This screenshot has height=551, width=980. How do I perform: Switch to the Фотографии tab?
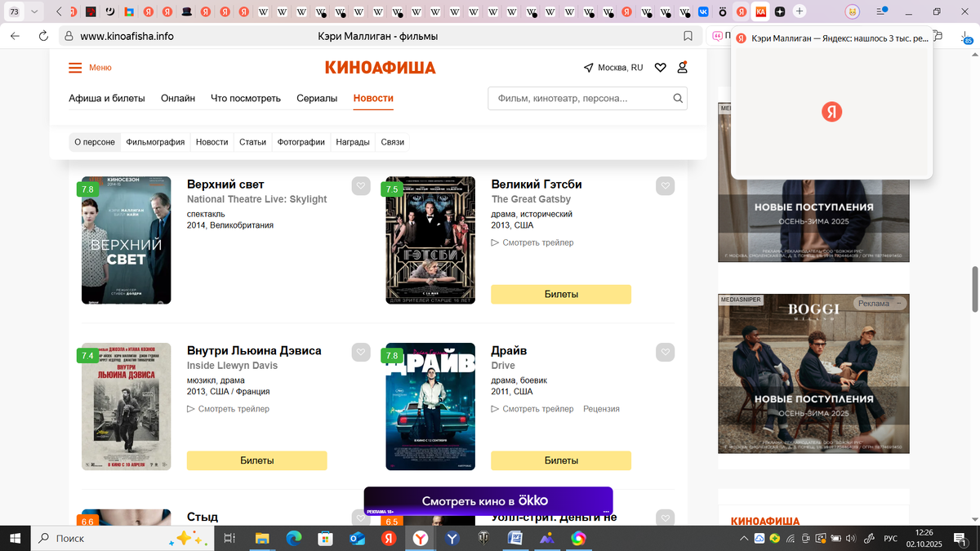tap(301, 142)
